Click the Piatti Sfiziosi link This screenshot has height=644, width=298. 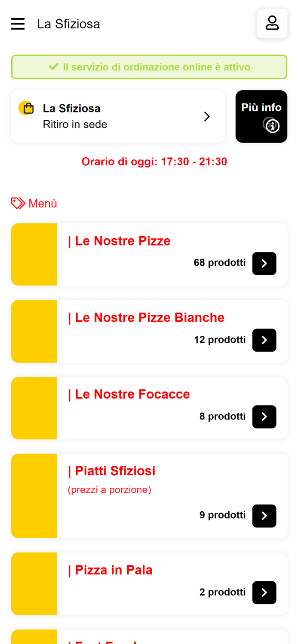pos(112,471)
